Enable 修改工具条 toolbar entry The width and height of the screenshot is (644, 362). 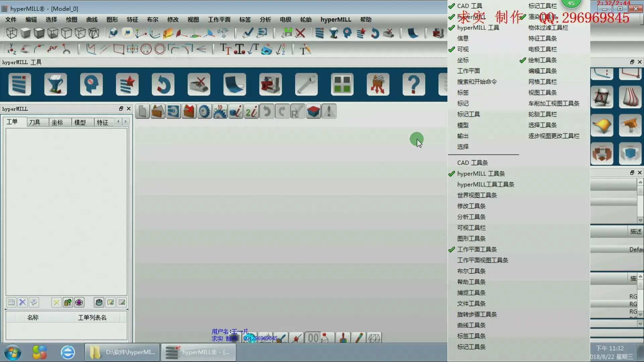(471, 206)
